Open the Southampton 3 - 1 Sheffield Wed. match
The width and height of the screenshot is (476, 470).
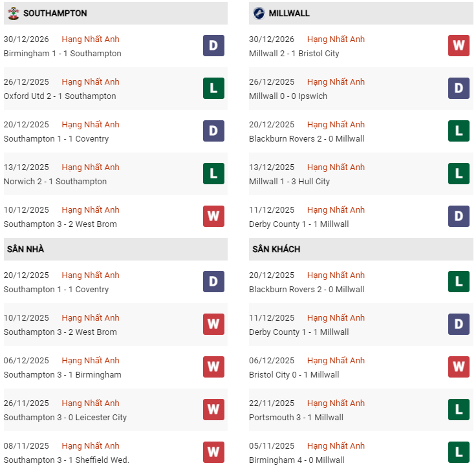point(67,460)
